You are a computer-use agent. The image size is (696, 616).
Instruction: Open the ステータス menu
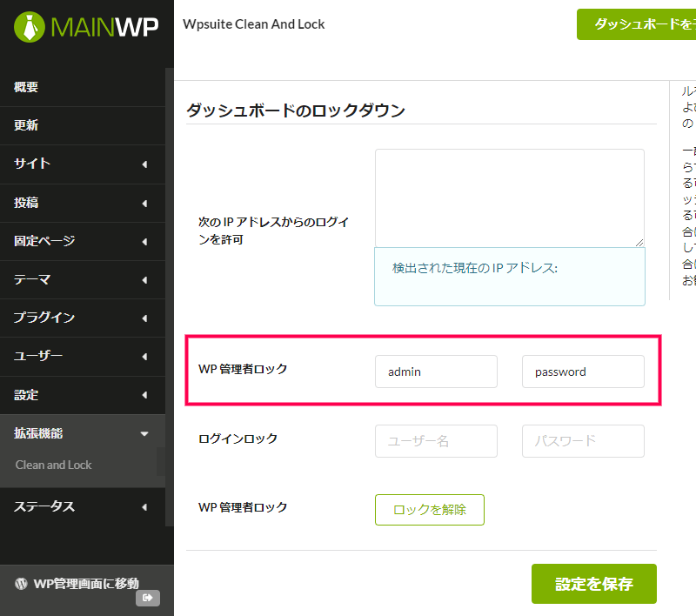pyautogui.click(x=83, y=506)
